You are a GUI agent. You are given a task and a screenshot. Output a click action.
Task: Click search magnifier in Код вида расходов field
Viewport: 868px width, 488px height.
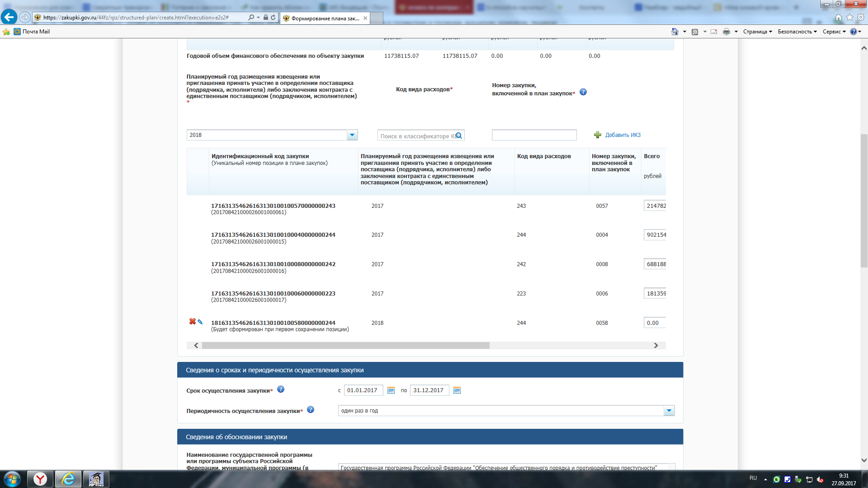point(459,136)
